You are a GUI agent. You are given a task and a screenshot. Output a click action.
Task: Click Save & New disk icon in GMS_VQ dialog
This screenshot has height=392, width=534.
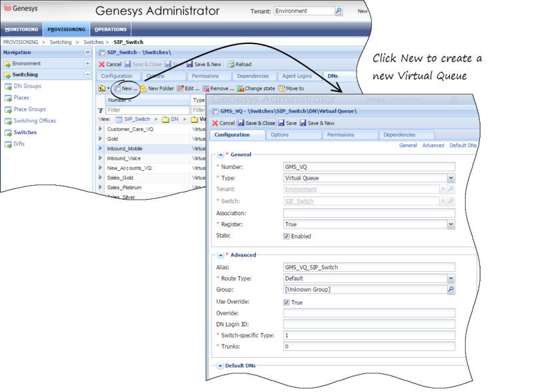(303, 123)
